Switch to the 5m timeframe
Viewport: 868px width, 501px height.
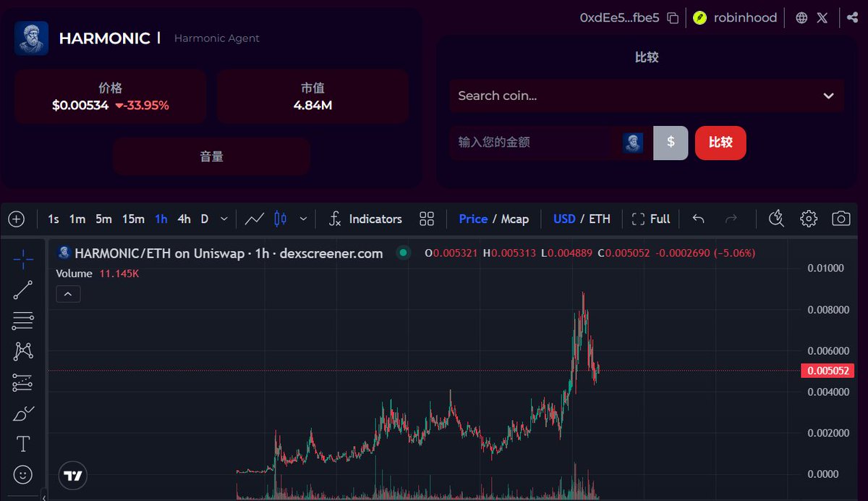[103, 219]
